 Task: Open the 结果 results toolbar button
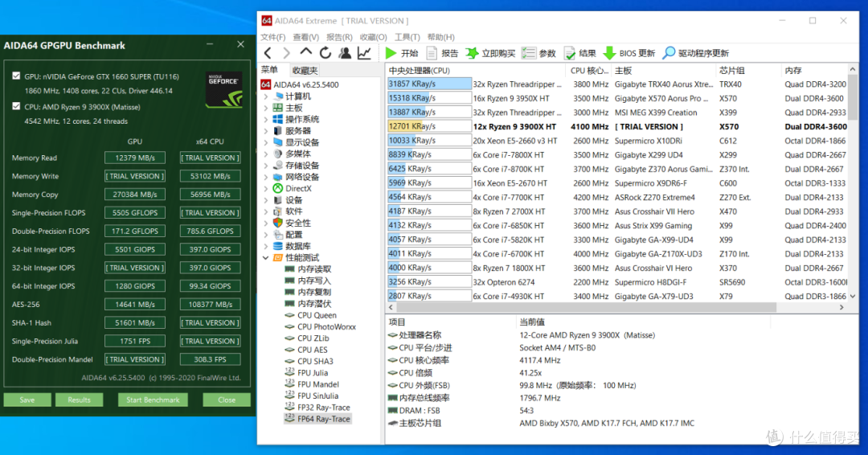coord(579,53)
